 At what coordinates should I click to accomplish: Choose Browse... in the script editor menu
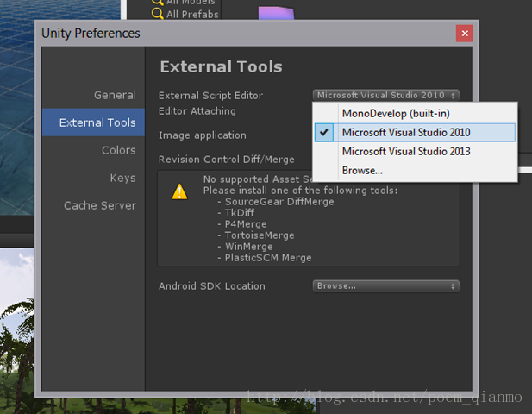tap(415, 171)
